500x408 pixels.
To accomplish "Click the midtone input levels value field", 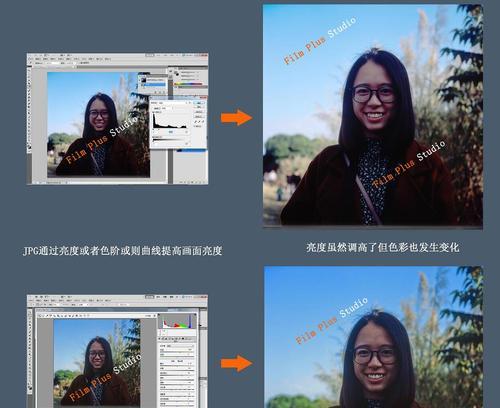I will [171, 132].
